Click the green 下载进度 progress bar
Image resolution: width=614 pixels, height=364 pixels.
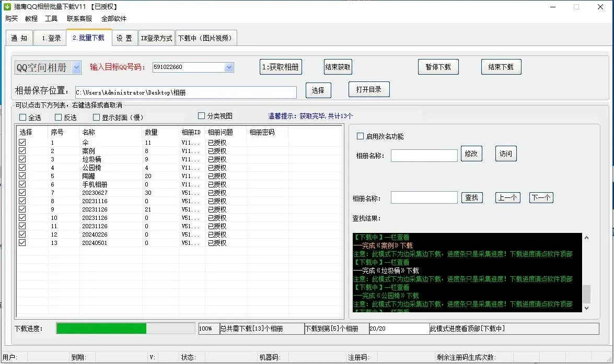coord(125,328)
